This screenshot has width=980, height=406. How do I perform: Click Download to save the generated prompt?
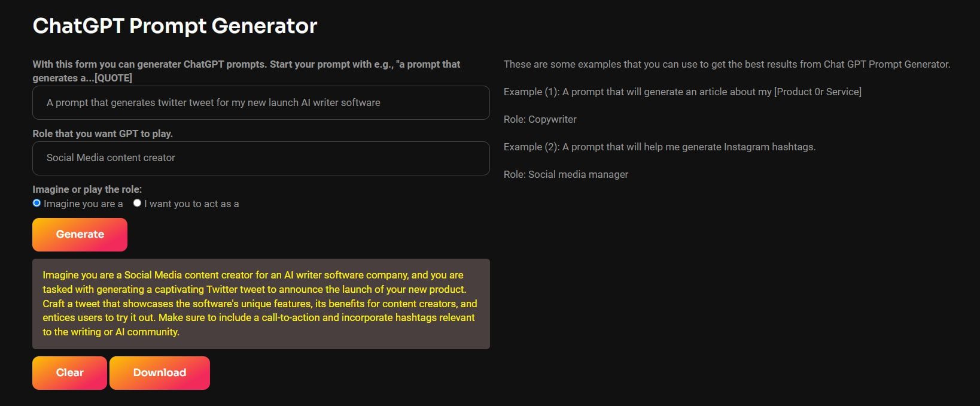[x=159, y=372]
